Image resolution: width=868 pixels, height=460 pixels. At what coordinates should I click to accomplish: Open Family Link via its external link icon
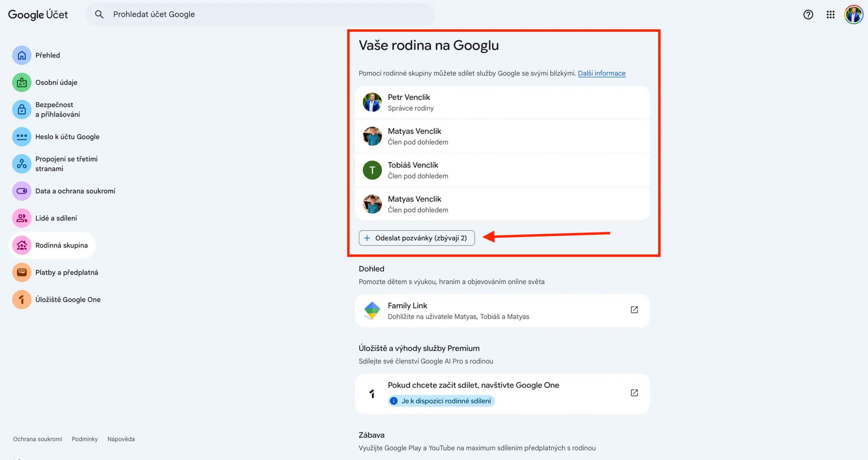pos(634,310)
